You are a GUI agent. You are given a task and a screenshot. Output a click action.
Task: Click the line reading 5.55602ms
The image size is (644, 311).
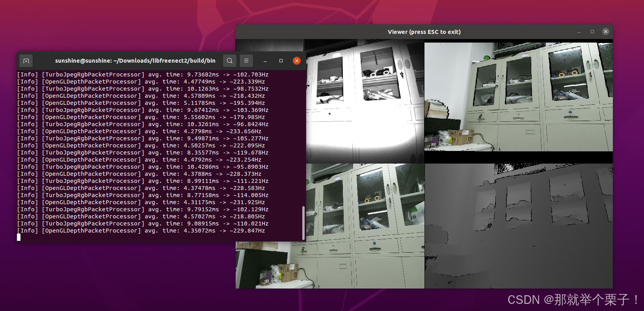point(141,117)
